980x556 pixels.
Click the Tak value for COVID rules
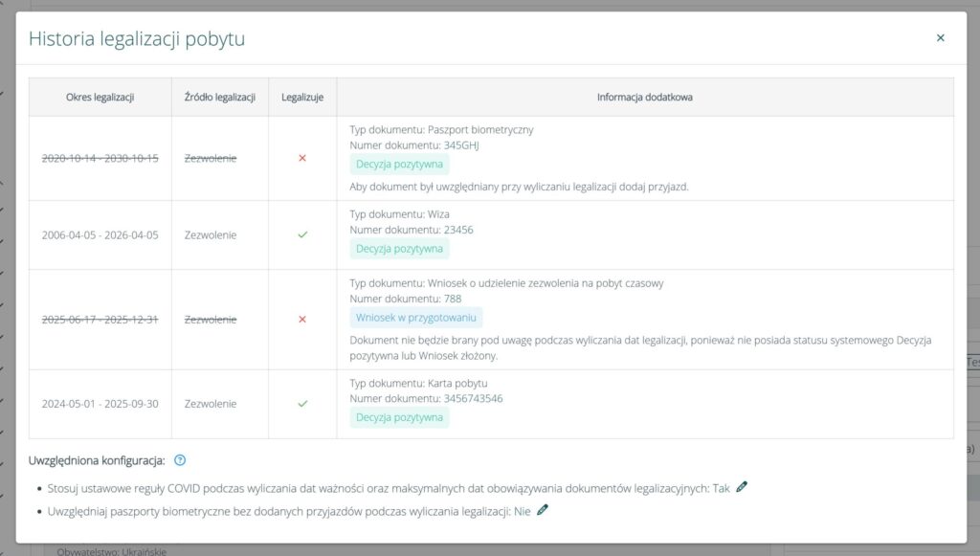tap(722, 488)
